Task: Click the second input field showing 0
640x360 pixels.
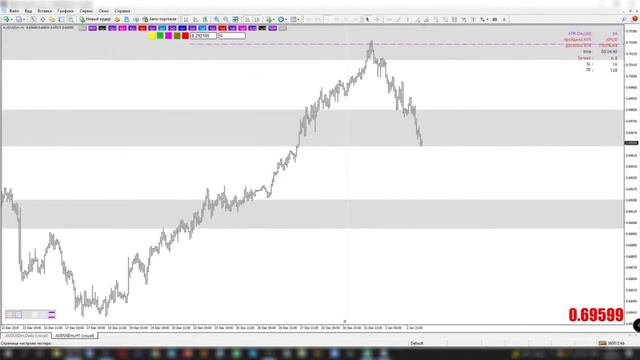Action: pos(232,36)
